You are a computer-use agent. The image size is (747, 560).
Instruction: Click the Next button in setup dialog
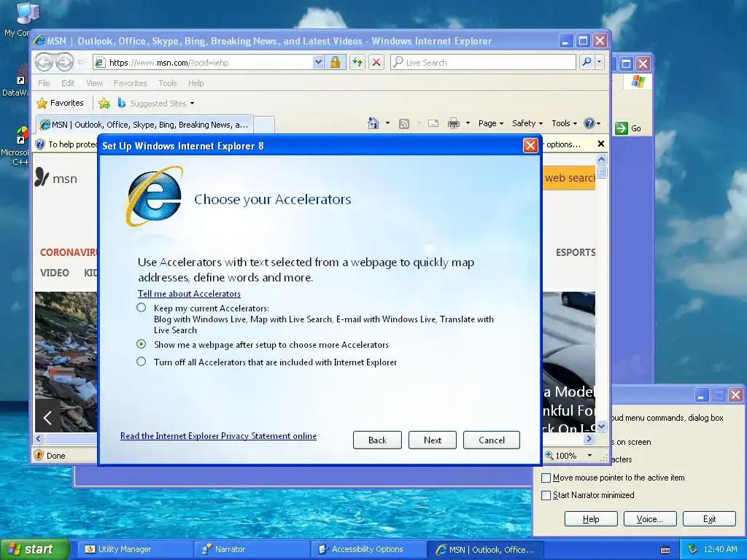[x=432, y=440]
